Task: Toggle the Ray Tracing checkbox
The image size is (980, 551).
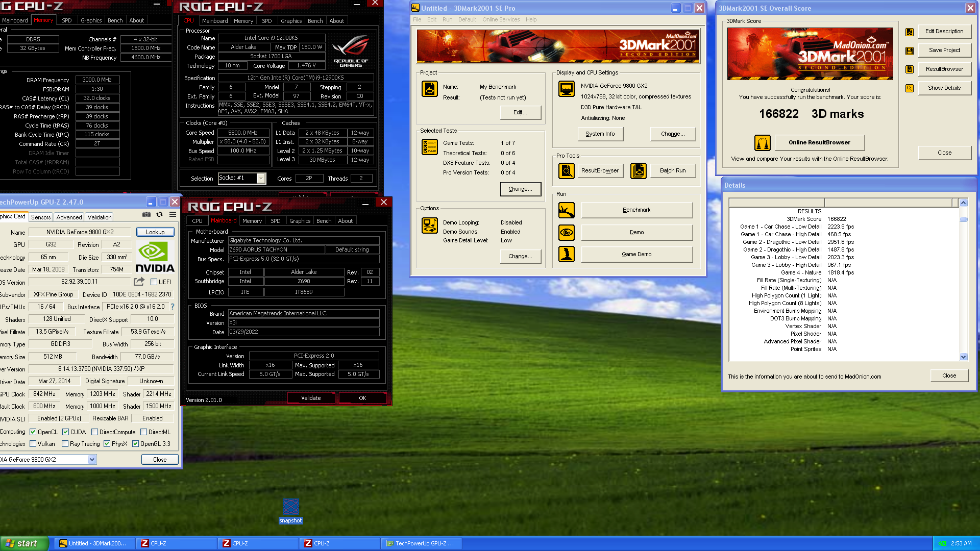Action: (65, 444)
